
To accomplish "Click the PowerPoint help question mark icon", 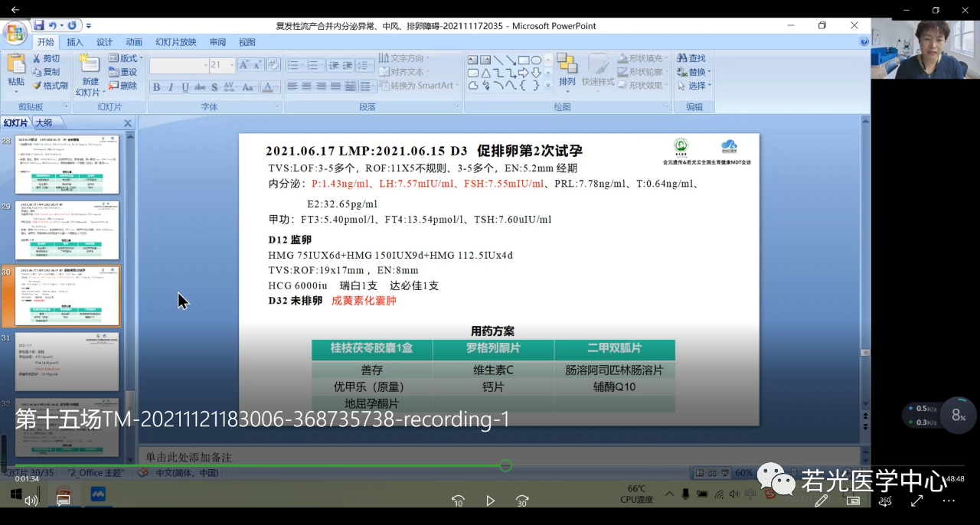I will click(864, 42).
